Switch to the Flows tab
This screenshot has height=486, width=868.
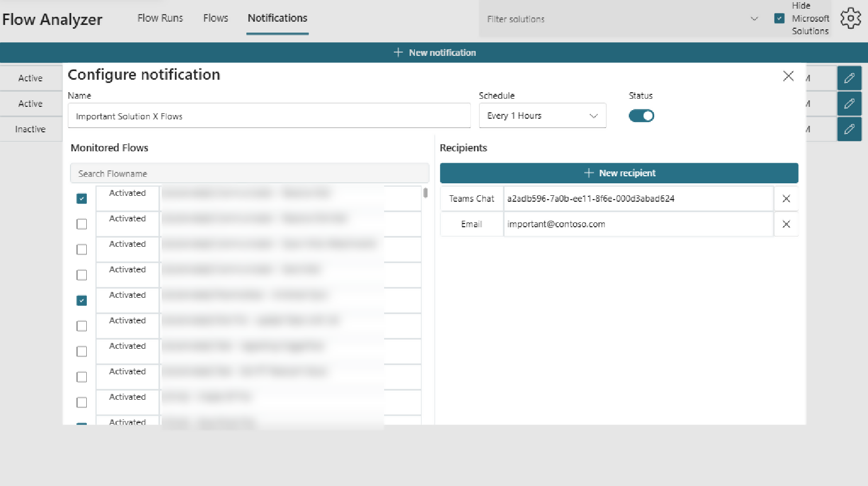(x=216, y=18)
